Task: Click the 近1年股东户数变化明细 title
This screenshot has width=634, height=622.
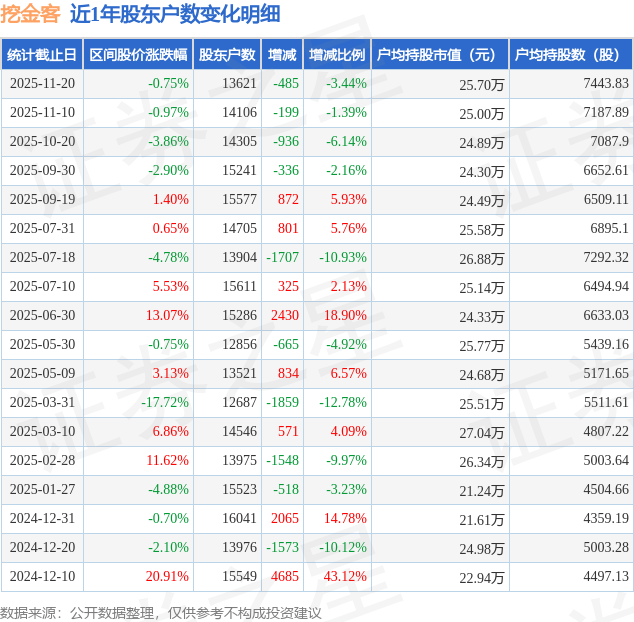Action: tap(175, 14)
